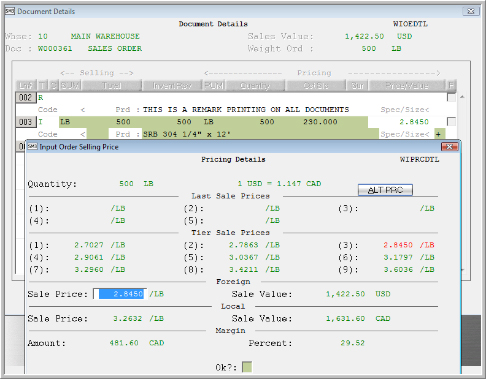
Task: Select tier price (4) 2.9061
Action: coord(89,257)
